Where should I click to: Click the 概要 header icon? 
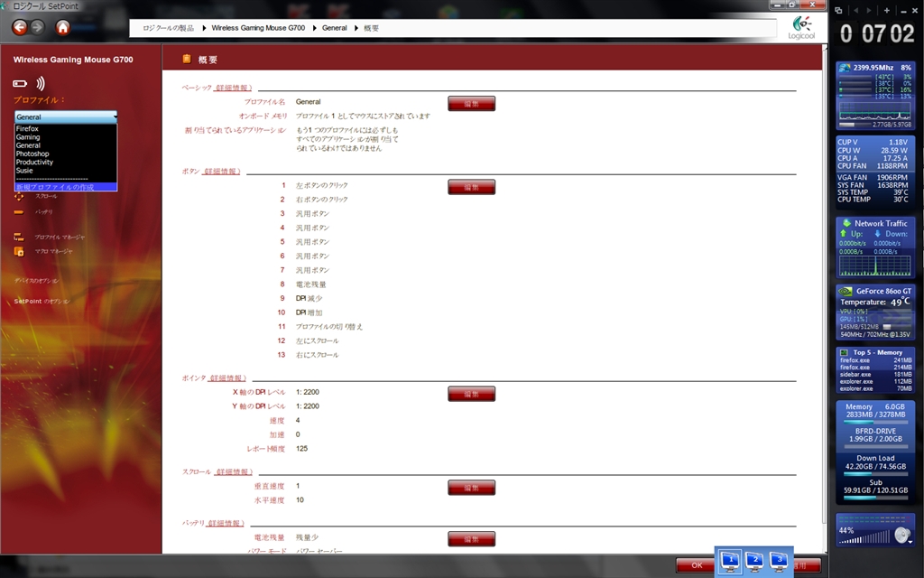pyautogui.click(x=187, y=59)
